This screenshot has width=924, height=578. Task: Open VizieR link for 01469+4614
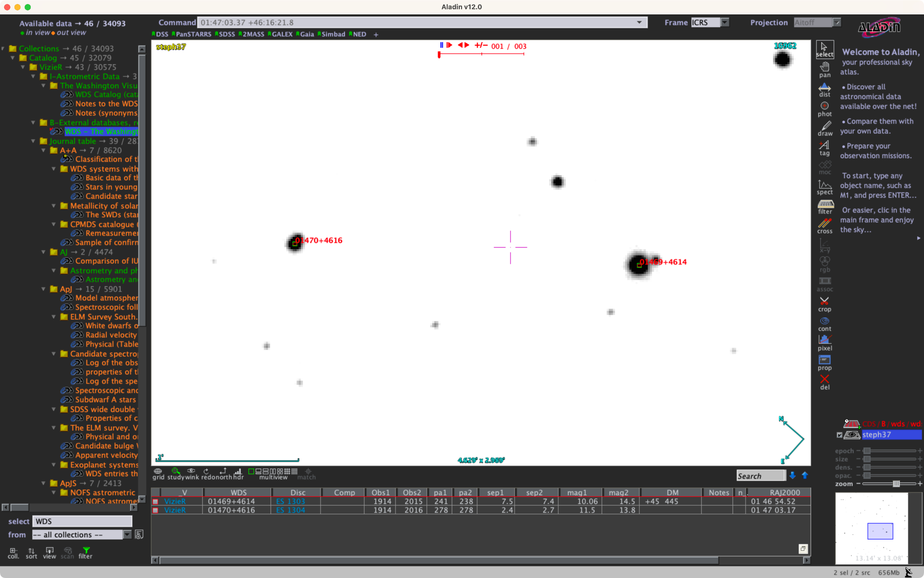175,502
